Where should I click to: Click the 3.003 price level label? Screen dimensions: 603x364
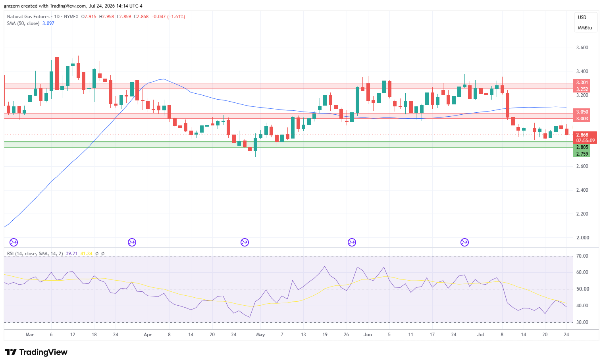click(582, 119)
